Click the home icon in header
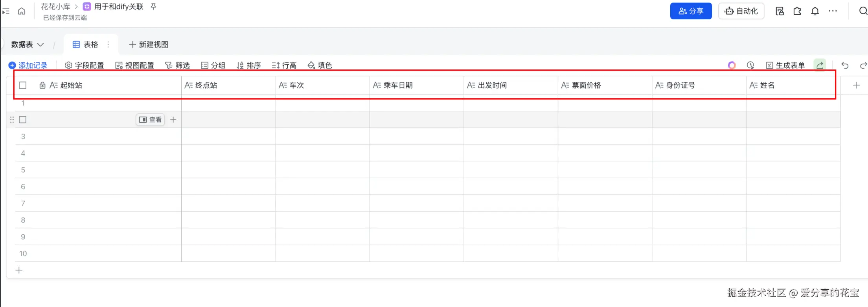868x307 pixels. (22, 11)
